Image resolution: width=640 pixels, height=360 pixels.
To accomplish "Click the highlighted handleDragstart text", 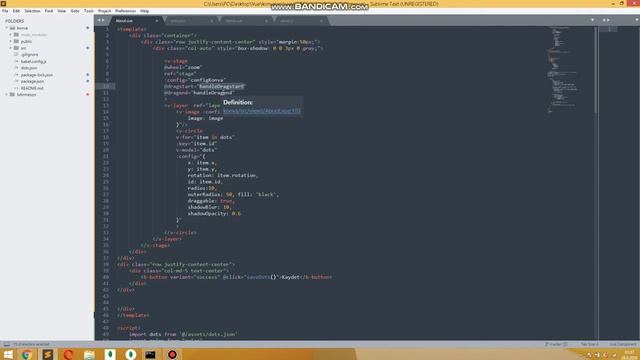I will (221, 86).
